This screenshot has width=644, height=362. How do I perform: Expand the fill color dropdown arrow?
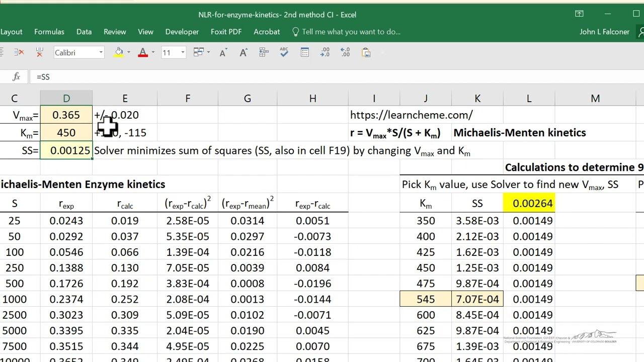[x=129, y=52]
